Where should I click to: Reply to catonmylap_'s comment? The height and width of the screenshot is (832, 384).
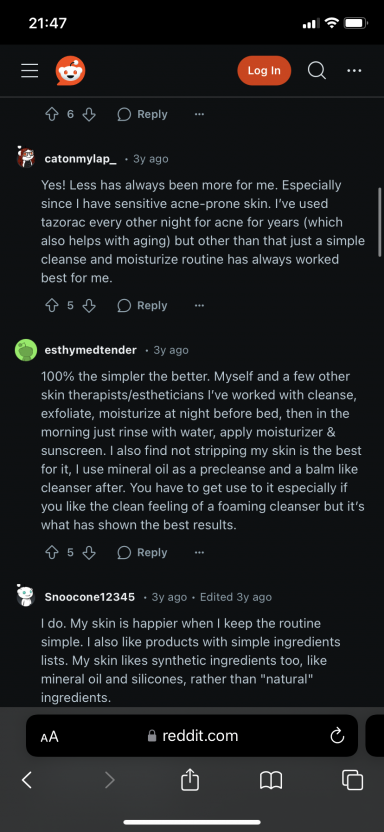(142, 306)
